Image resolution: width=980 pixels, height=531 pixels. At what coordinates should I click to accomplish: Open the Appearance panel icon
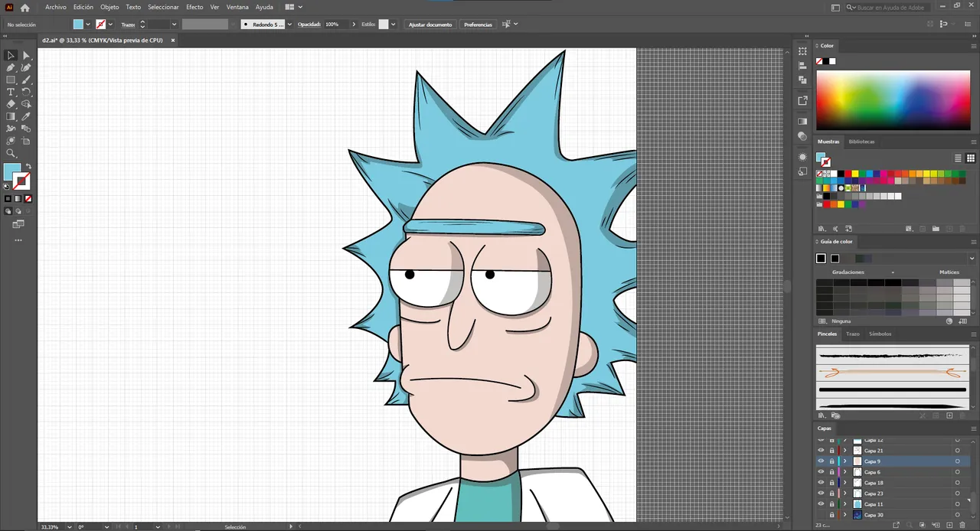(x=802, y=157)
